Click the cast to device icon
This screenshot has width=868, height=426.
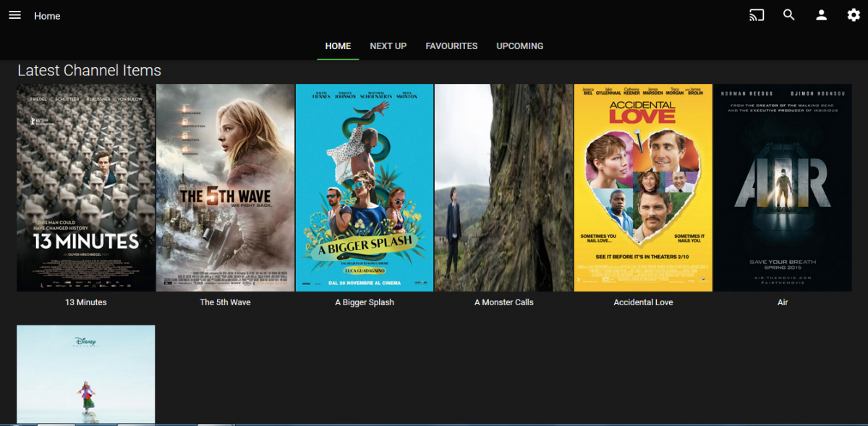click(x=757, y=15)
